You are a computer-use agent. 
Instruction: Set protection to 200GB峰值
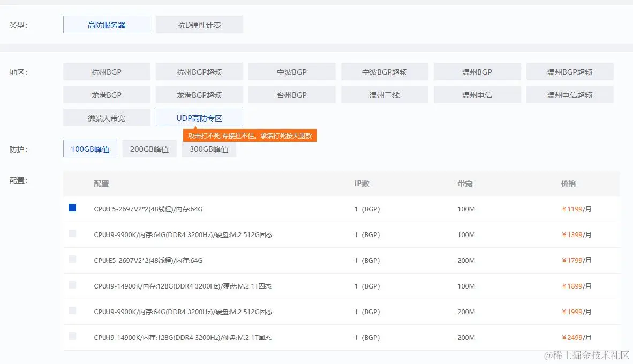[x=149, y=149]
